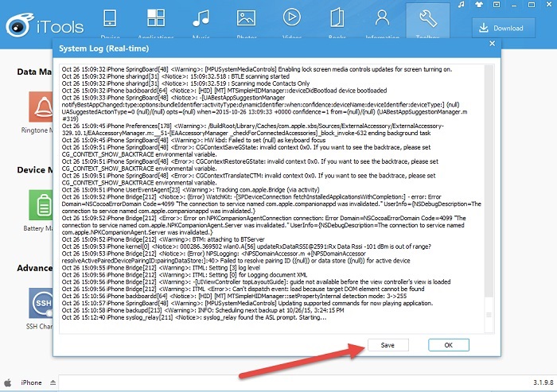
Task: Open the Videos play icon
Action: pyautogui.click(x=292, y=17)
